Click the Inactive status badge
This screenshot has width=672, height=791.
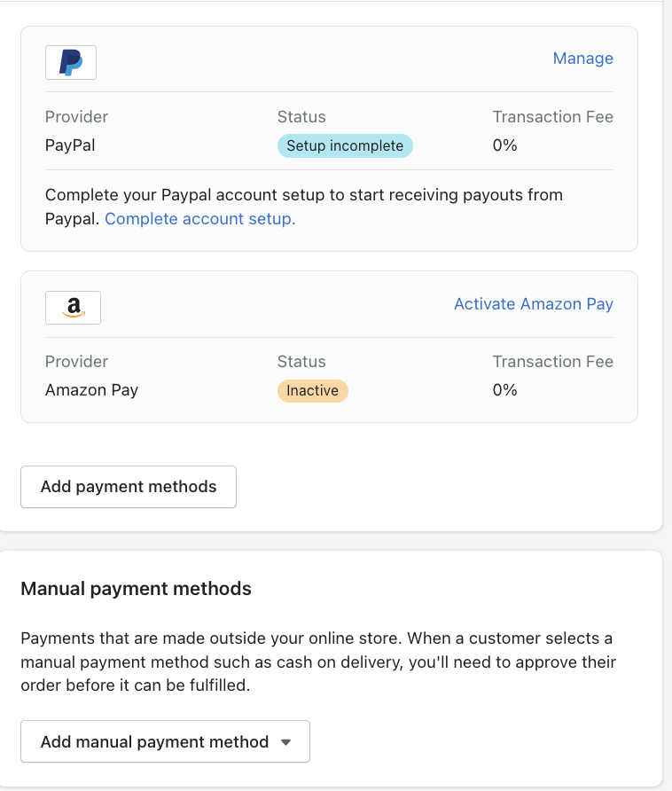point(312,391)
